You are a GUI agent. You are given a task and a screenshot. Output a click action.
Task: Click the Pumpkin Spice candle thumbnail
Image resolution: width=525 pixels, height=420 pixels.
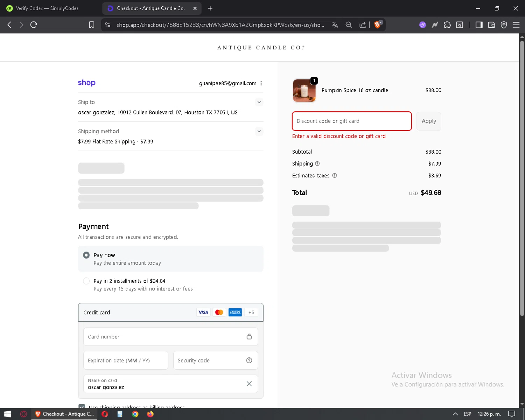pos(304,91)
